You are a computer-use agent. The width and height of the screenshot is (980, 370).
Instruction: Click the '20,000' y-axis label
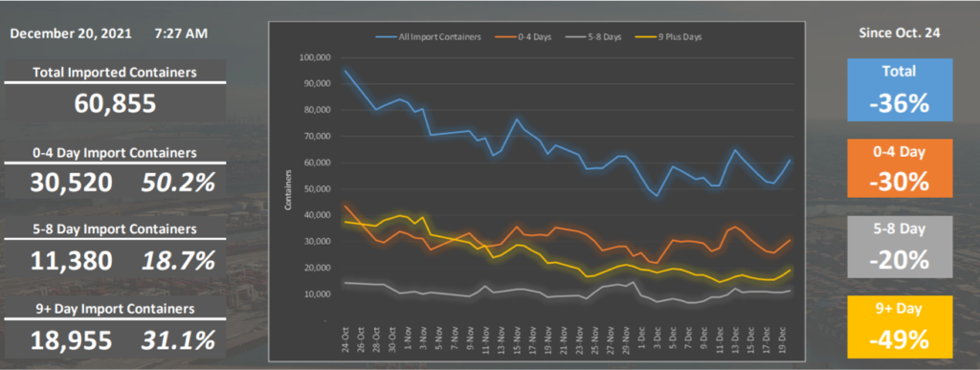318,268
